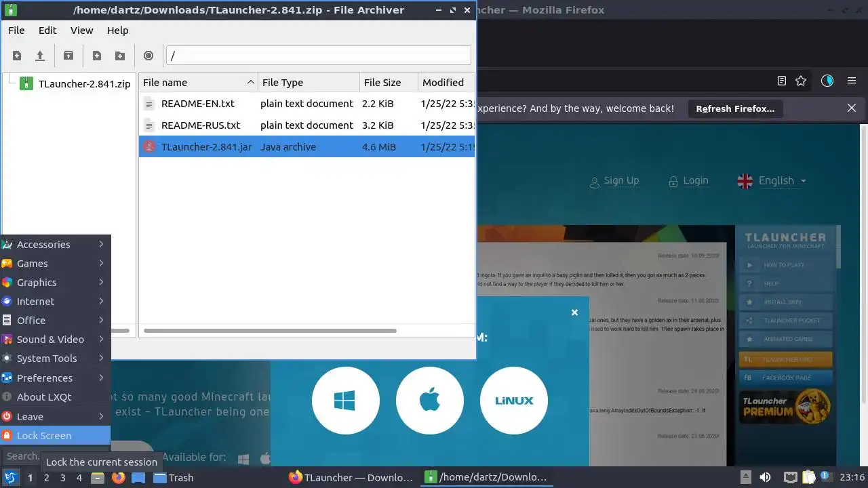Screen dimensions: 868x488
Task: Sort by File Size column header
Action: (x=389, y=83)
